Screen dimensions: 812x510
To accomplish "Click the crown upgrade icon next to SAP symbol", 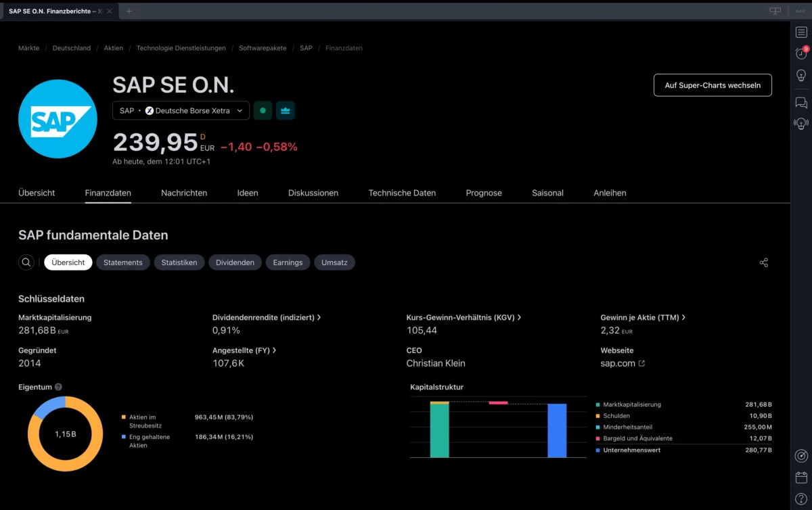I will coord(285,110).
